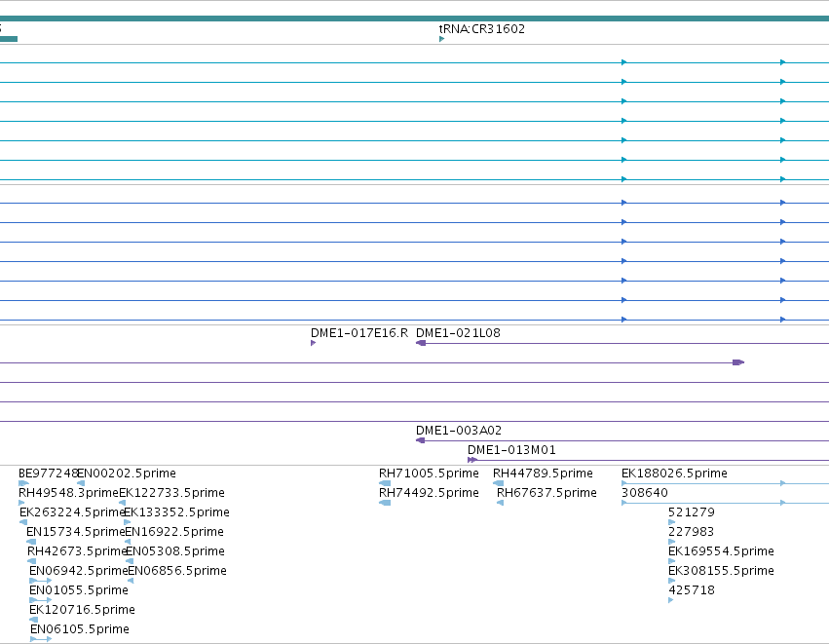The image size is (829, 644).
Task: Select the RH74492.5prime EST glyph
Action: (x=385, y=503)
